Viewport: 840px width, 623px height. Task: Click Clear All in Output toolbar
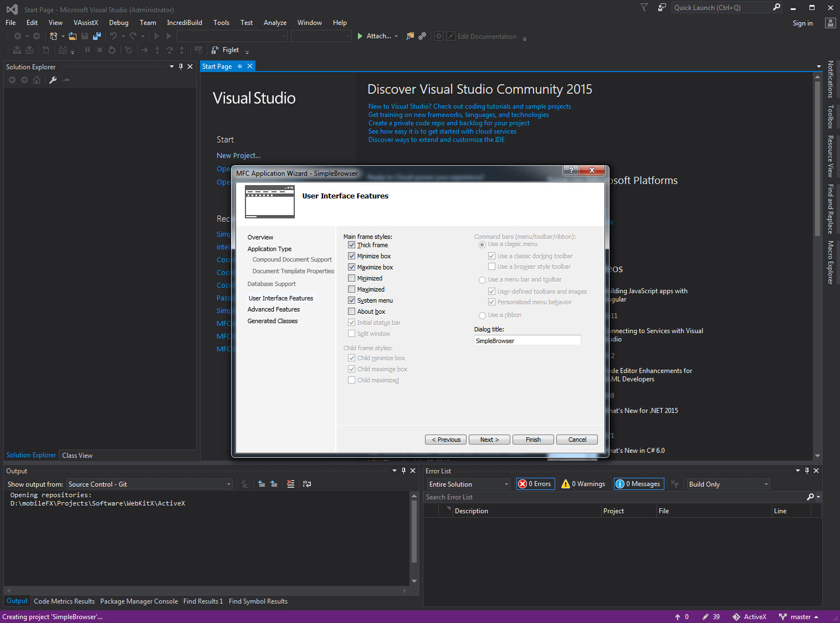(291, 484)
